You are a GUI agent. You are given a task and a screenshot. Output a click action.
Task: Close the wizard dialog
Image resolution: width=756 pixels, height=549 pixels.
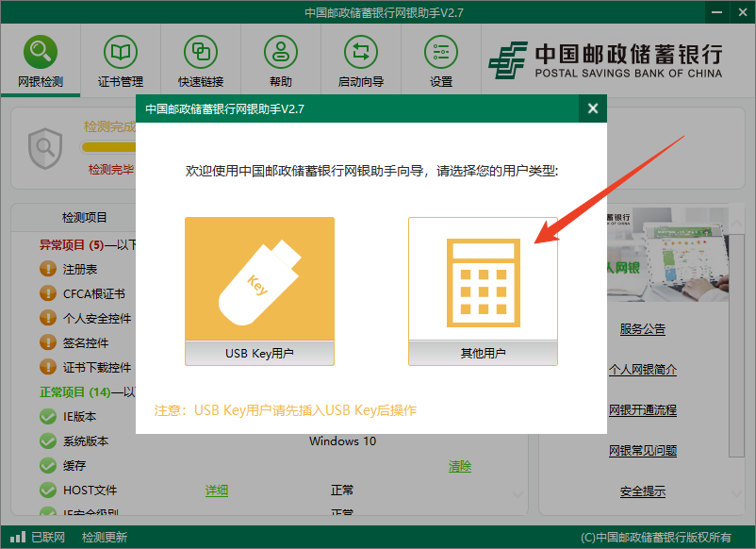coord(593,108)
